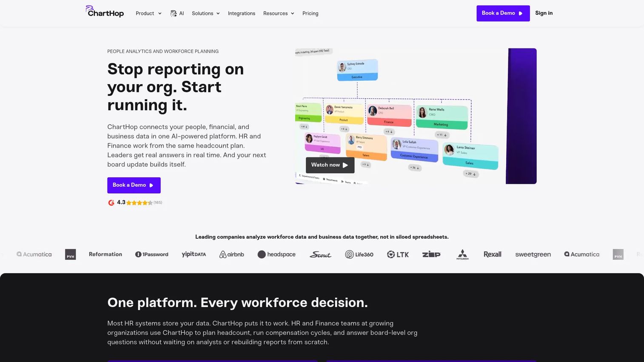Click the Mitsubishi logo
Viewport: 644px width, 362px height.
[x=462, y=254]
